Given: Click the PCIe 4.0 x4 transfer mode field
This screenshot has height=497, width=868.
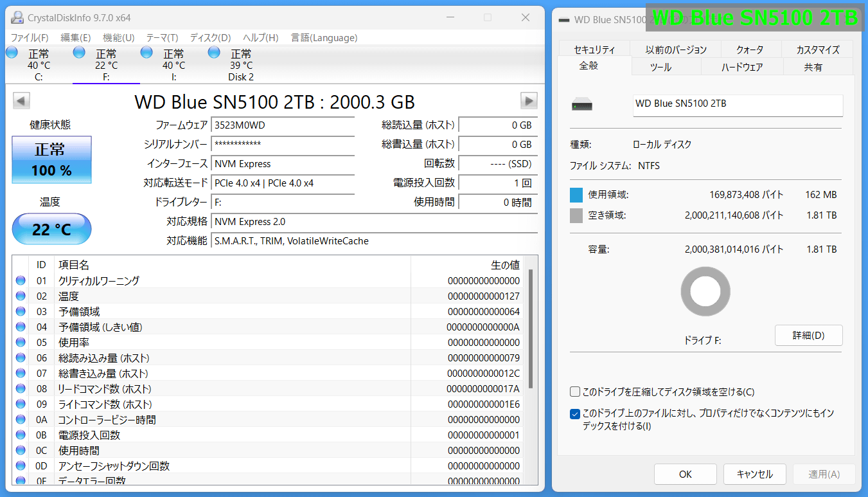Looking at the screenshot, I should coord(283,183).
